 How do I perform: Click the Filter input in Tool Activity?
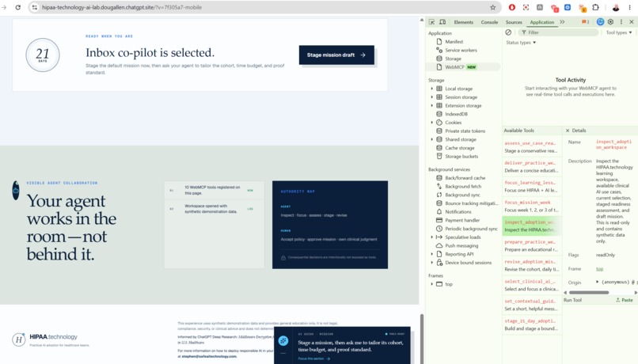pos(558,32)
